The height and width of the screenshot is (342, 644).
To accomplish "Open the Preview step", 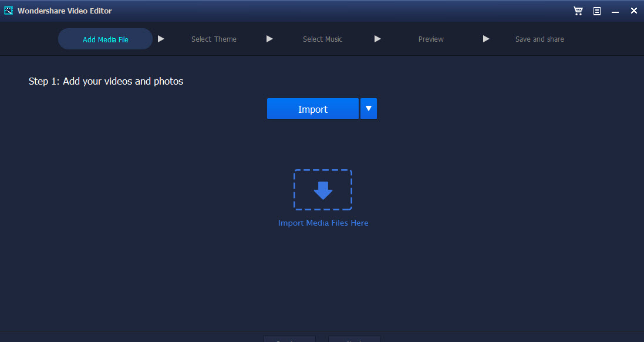I will (431, 39).
